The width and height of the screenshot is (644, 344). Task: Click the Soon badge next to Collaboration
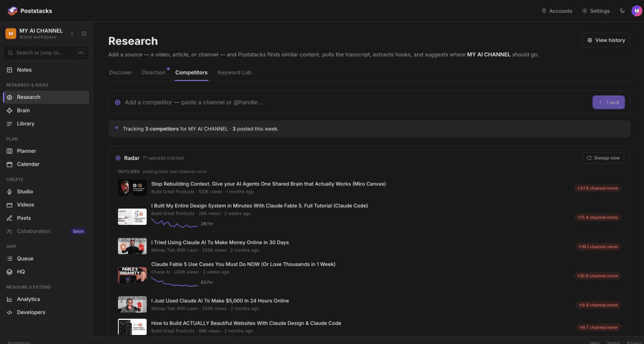(x=78, y=231)
